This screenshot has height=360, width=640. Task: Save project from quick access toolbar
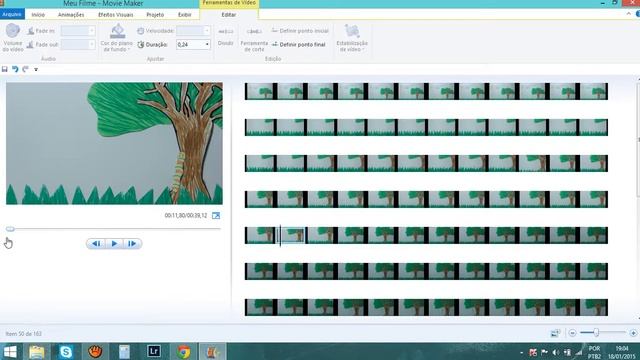[x=4, y=69]
